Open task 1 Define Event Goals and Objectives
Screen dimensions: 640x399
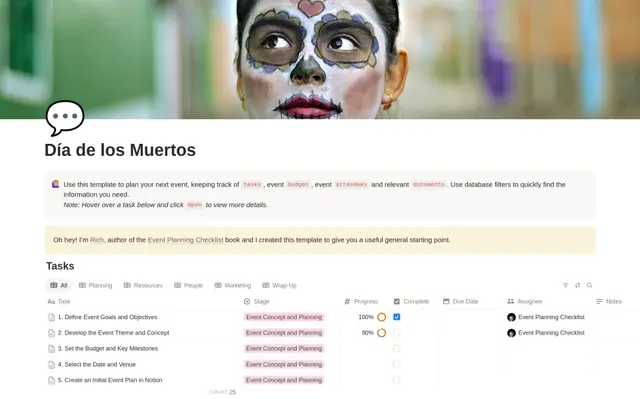click(107, 317)
